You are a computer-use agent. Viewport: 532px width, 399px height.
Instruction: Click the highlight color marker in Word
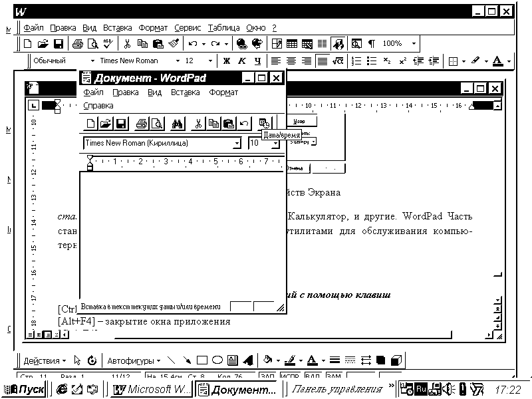coord(475,61)
